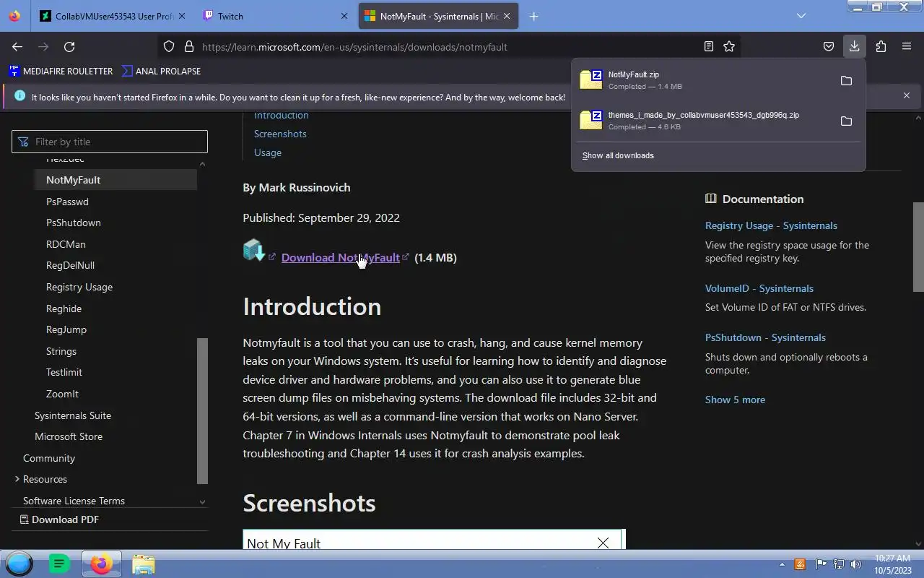
Task: Click the sidebar tree scrollbar thumb
Action: pyautogui.click(x=203, y=411)
